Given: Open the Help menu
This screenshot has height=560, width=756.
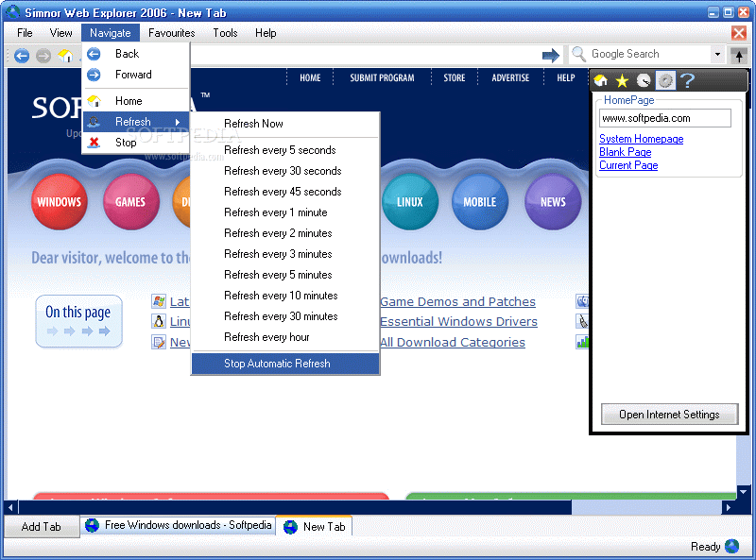Looking at the screenshot, I should click(x=266, y=33).
